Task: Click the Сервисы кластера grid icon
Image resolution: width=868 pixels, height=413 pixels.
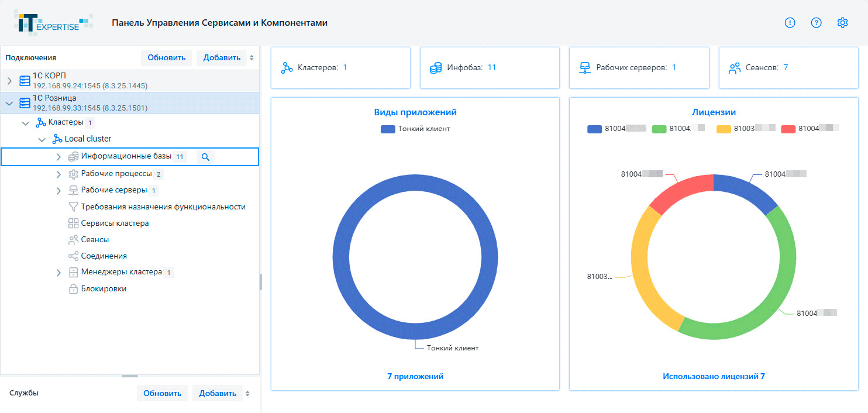Action: [73, 223]
